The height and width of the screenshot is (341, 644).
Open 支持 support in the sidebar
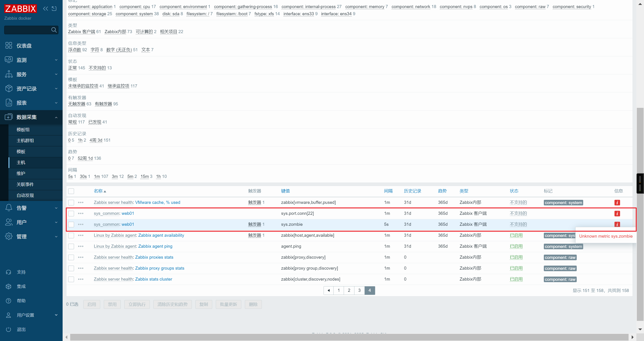pyautogui.click(x=31, y=272)
